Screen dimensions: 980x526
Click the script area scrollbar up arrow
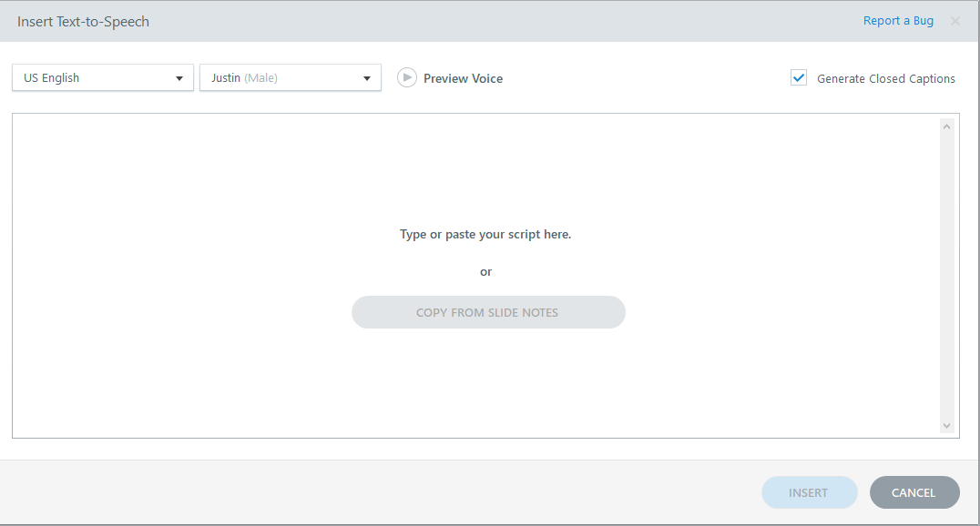point(946,126)
